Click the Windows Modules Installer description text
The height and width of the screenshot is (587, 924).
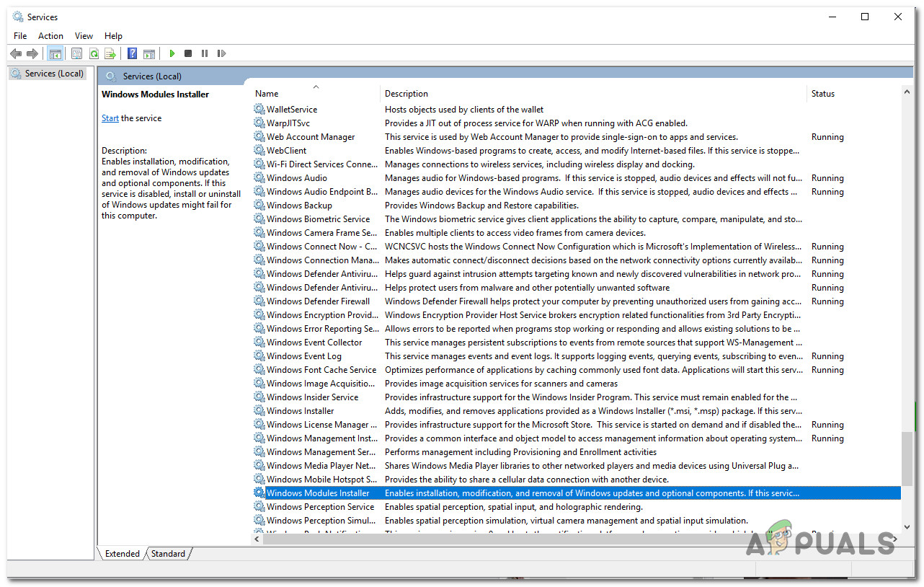point(591,493)
